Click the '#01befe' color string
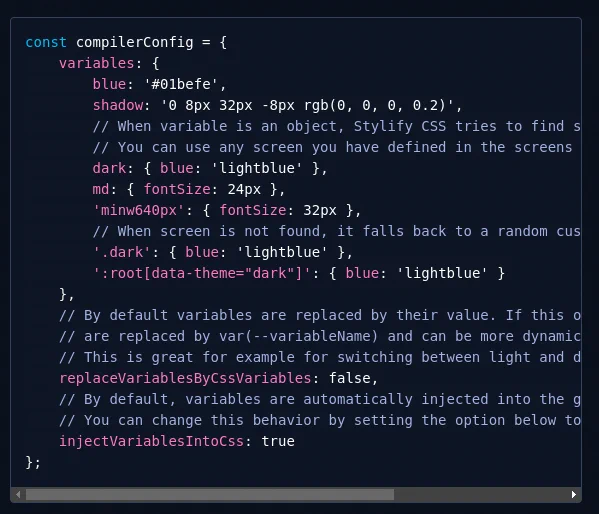The image size is (599, 514). click(181, 84)
